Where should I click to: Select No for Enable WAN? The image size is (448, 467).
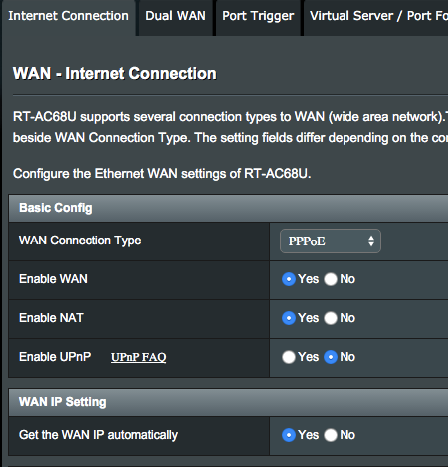(x=331, y=279)
